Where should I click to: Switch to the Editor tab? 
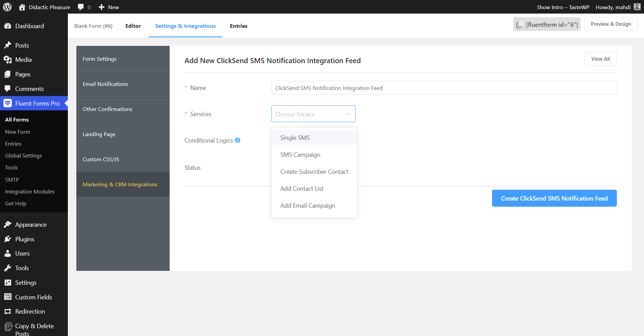tap(133, 26)
